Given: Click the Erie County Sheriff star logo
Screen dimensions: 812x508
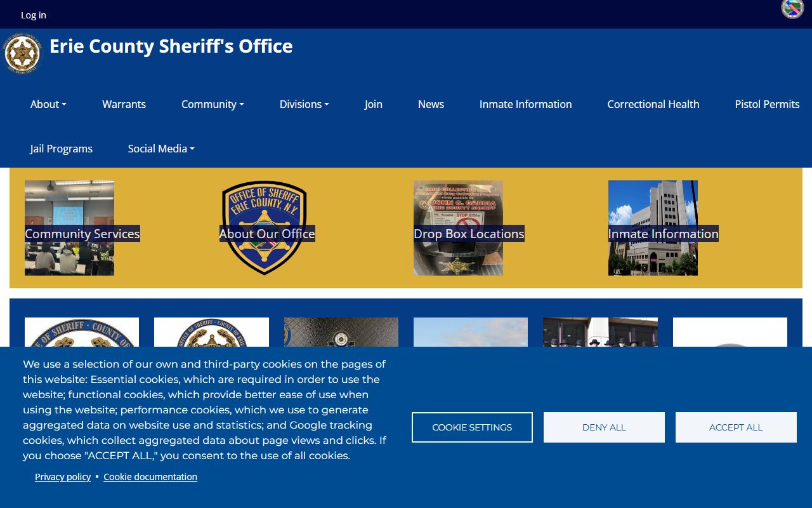Looking at the screenshot, I should (22, 54).
